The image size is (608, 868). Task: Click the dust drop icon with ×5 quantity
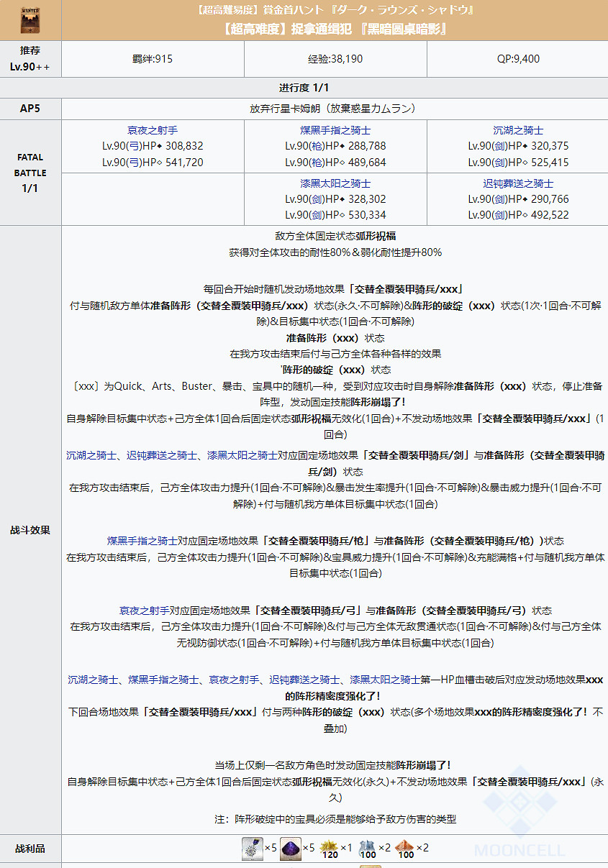tap(252, 849)
